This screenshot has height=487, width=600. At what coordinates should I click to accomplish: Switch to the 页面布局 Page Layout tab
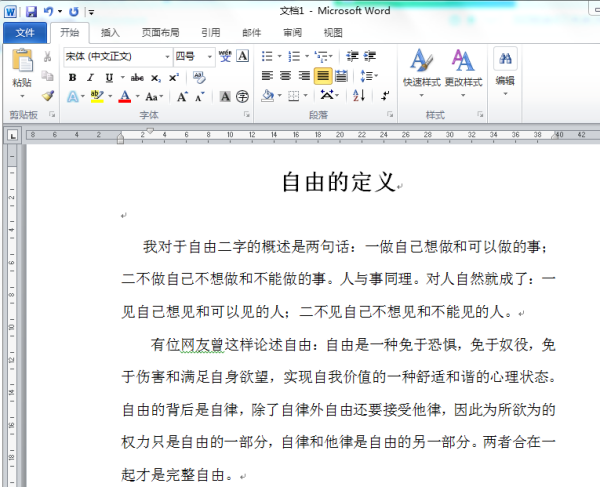coord(160,33)
